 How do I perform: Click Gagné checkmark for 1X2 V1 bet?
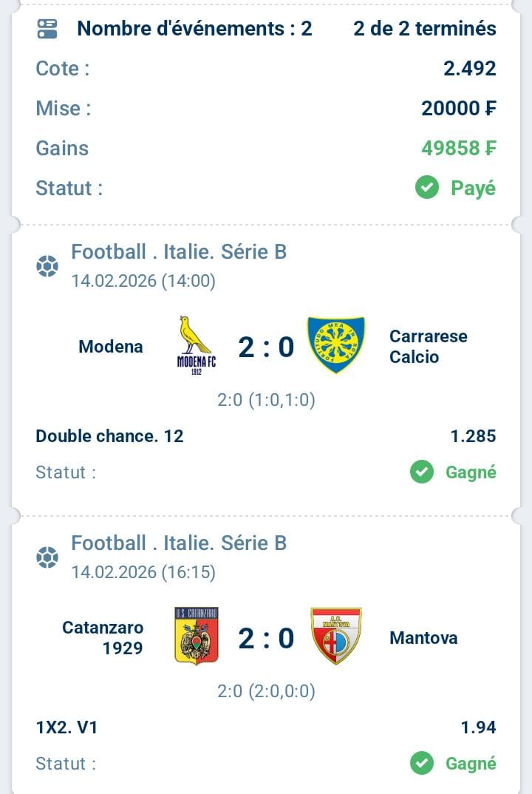[422, 763]
